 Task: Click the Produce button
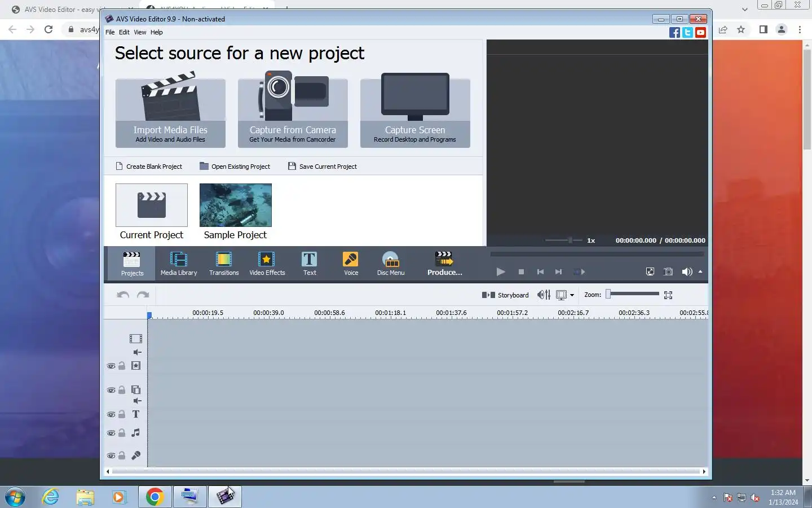pos(444,264)
